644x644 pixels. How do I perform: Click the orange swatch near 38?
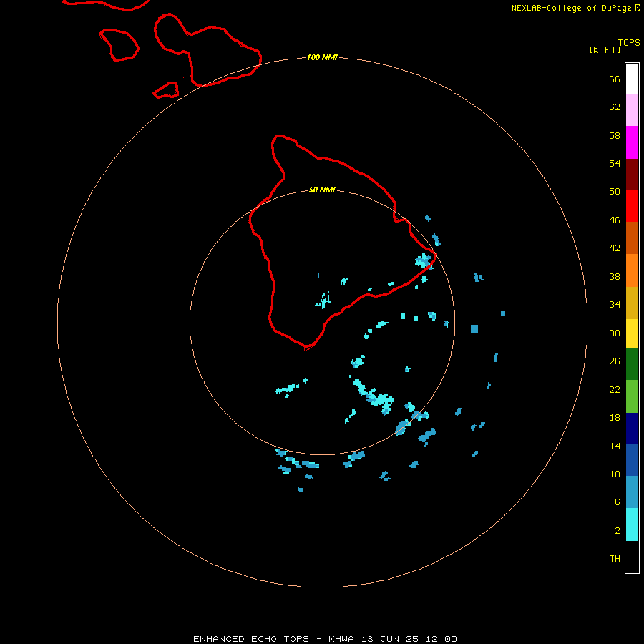click(x=632, y=270)
